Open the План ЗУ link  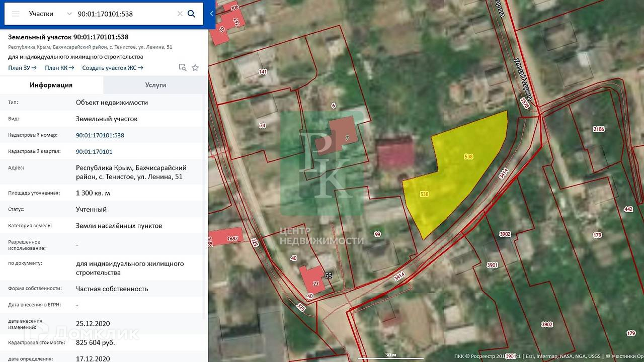[22, 68]
